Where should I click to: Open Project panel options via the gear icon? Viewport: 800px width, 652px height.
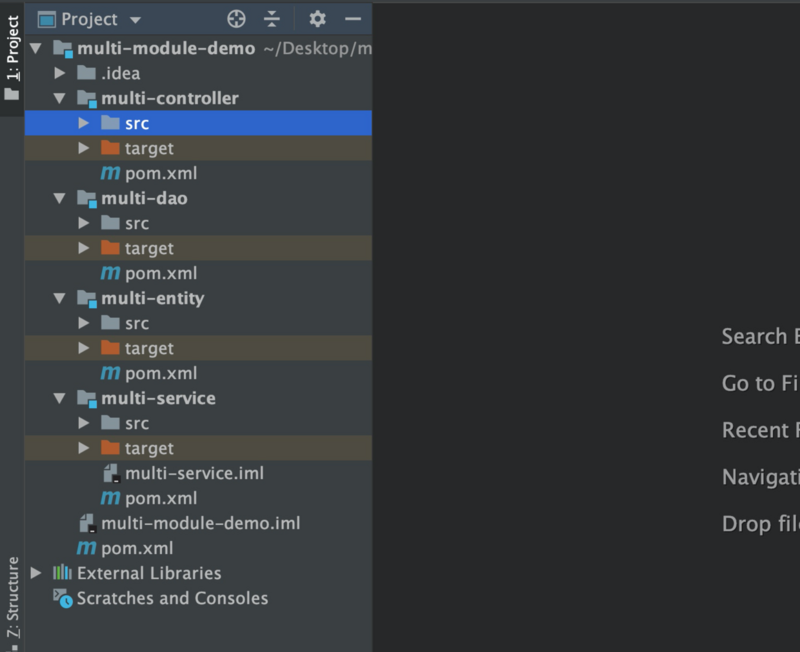[316, 18]
